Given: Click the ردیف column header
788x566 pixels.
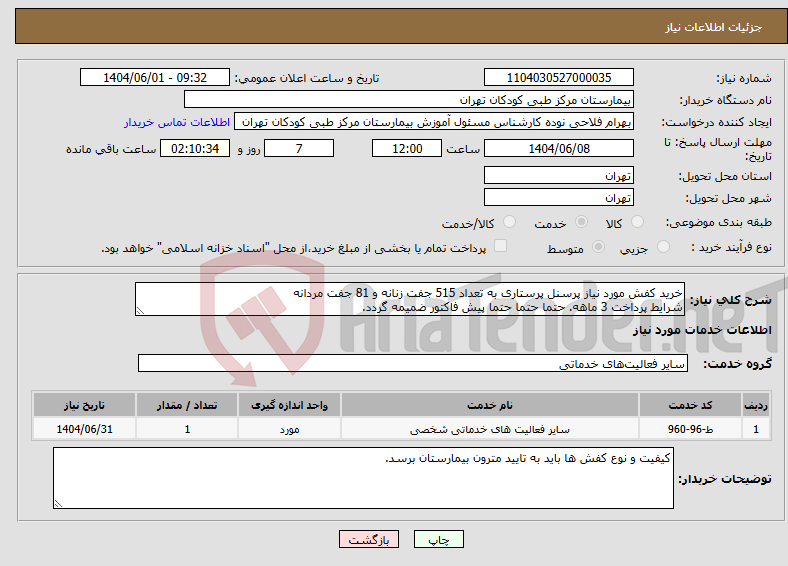Looking at the screenshot, I should click(x=756, y=405).
